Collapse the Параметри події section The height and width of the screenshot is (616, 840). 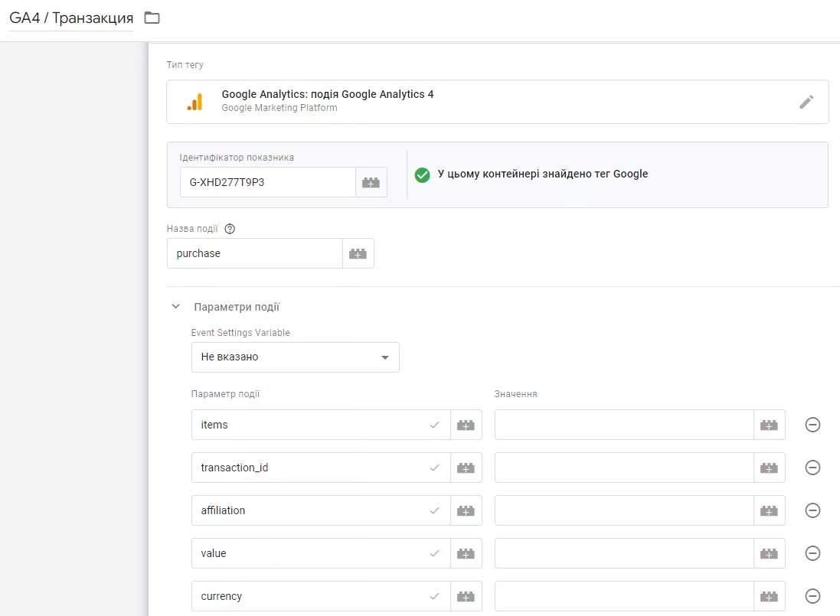(175, 307)
